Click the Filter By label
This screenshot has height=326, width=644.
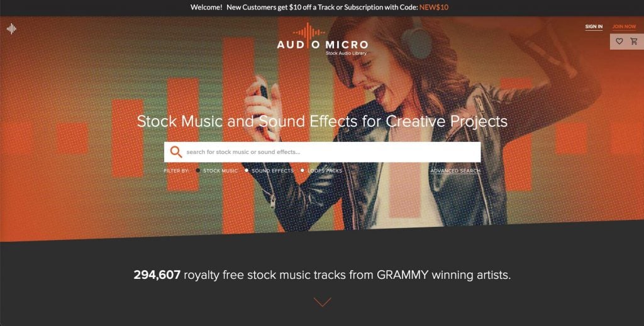[x=176, y=171]
